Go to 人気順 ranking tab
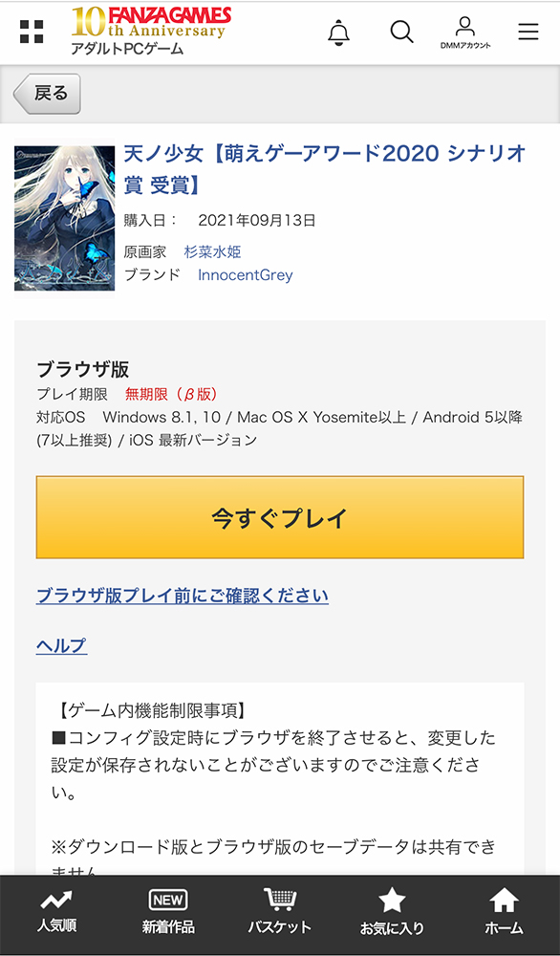The image size is (560, 956). click(56, 912)
